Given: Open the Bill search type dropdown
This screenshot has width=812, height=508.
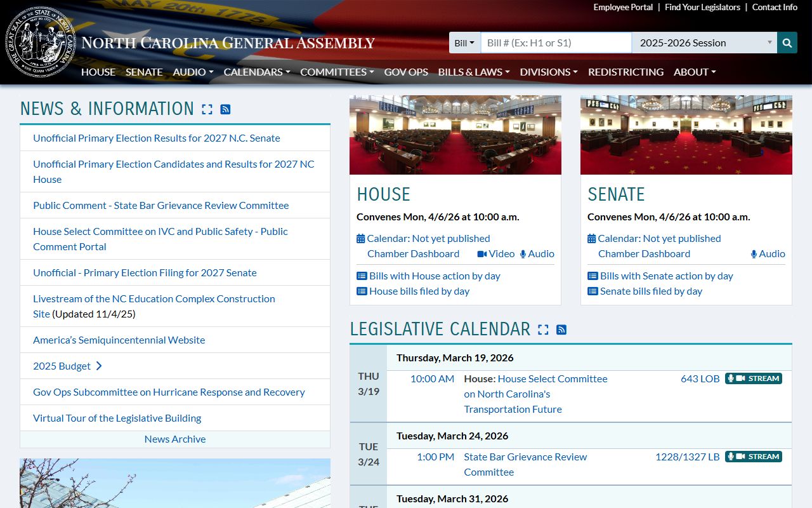Looking at the screenshot, I should (465, 43).
